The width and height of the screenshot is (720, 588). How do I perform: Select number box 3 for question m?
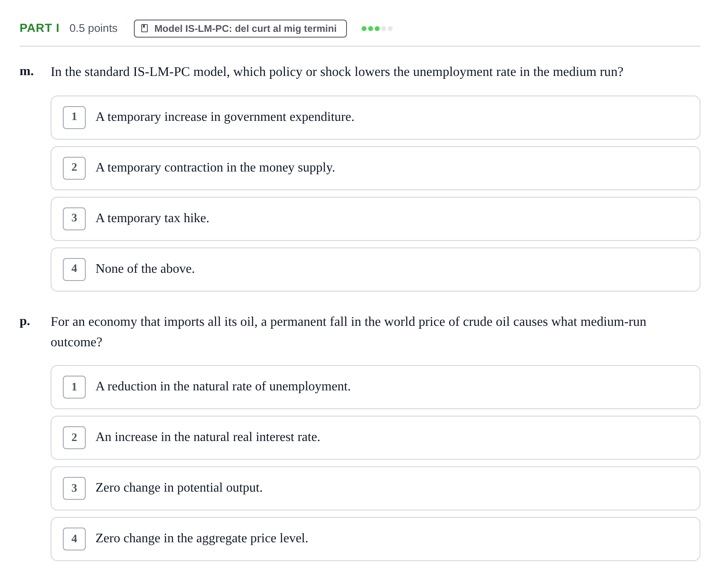tap(74, 219)
